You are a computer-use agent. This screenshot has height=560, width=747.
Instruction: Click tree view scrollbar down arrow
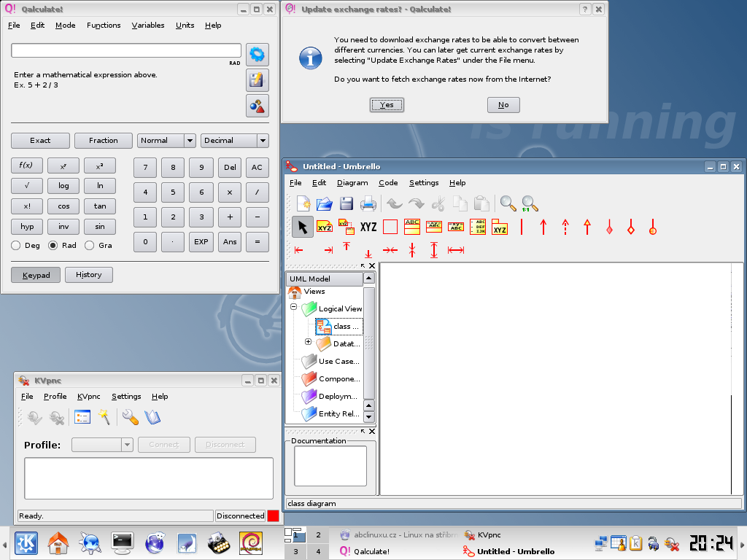click(368, 417)
